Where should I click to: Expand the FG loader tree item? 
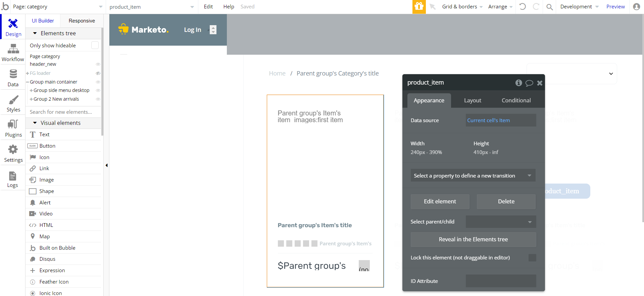coord(28,73)
